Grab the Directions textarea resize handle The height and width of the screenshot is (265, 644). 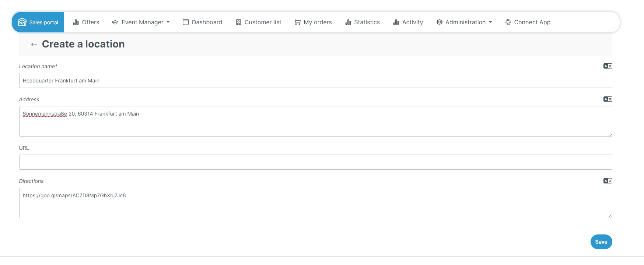610,216
